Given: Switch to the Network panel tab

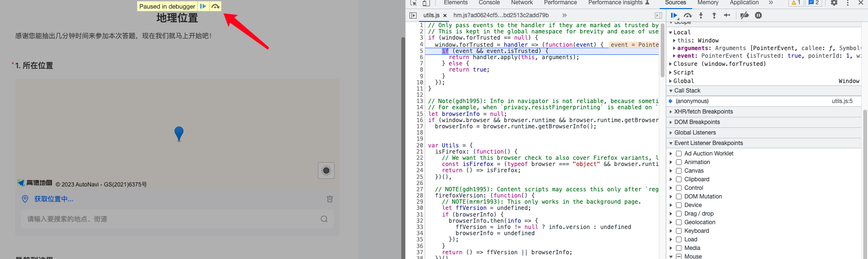Looking at the screenshot, I should [522, 3].
